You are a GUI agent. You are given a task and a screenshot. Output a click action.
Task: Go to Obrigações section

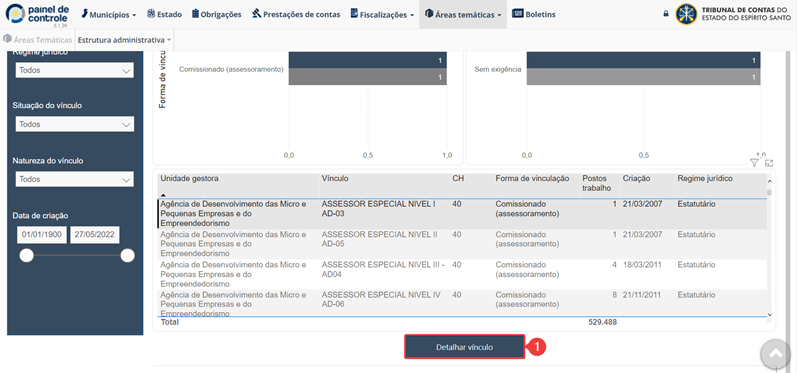click(217, 15)
